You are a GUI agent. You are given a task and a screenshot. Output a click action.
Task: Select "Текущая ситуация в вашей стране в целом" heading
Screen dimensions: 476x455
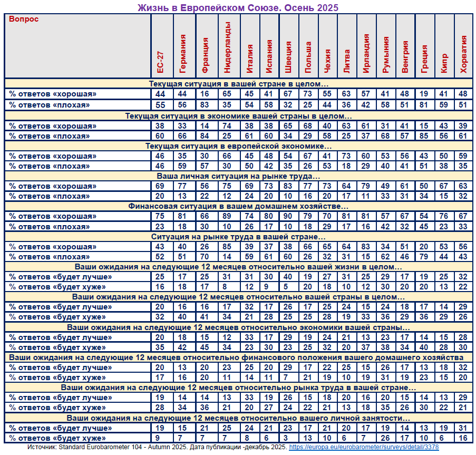[x=239, y=84]
